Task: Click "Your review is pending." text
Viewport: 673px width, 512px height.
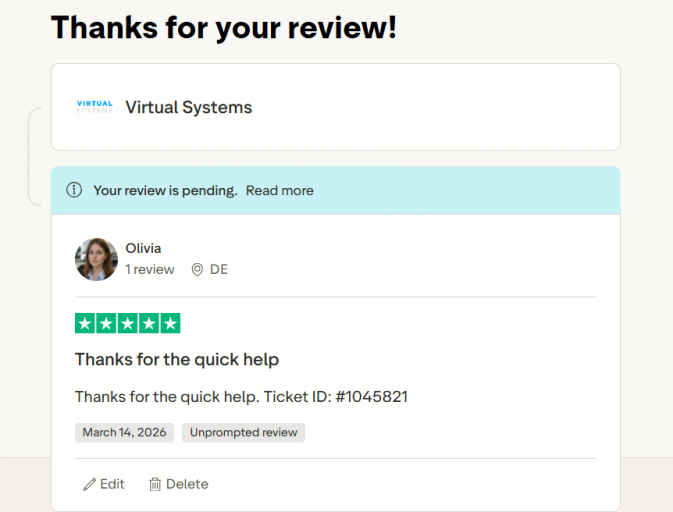Action: tap(165, 190)
